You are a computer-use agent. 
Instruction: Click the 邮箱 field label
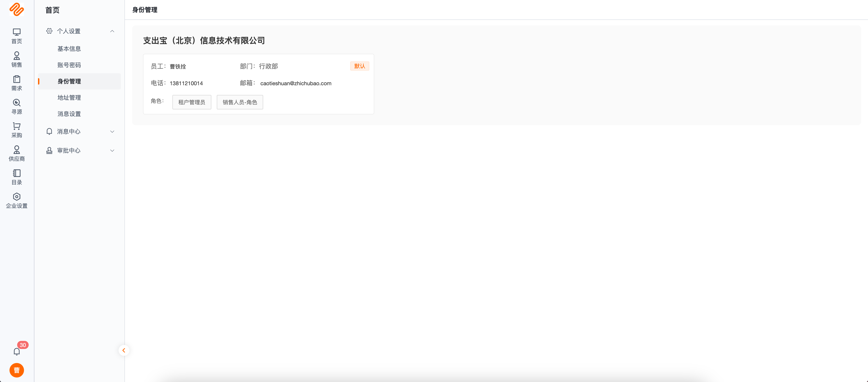248,83
